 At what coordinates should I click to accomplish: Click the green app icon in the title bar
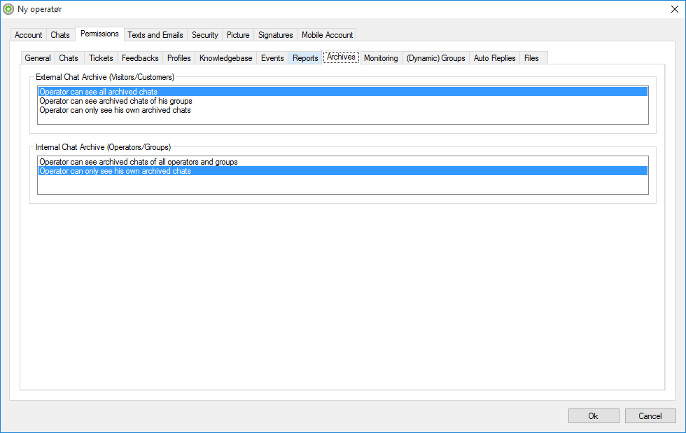click(x=8, y=9)
